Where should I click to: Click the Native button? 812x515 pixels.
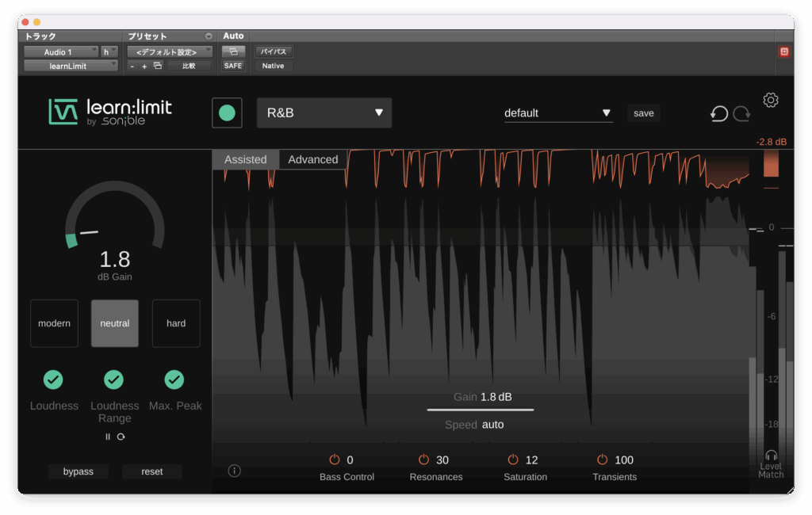click(x=273, y=66)
